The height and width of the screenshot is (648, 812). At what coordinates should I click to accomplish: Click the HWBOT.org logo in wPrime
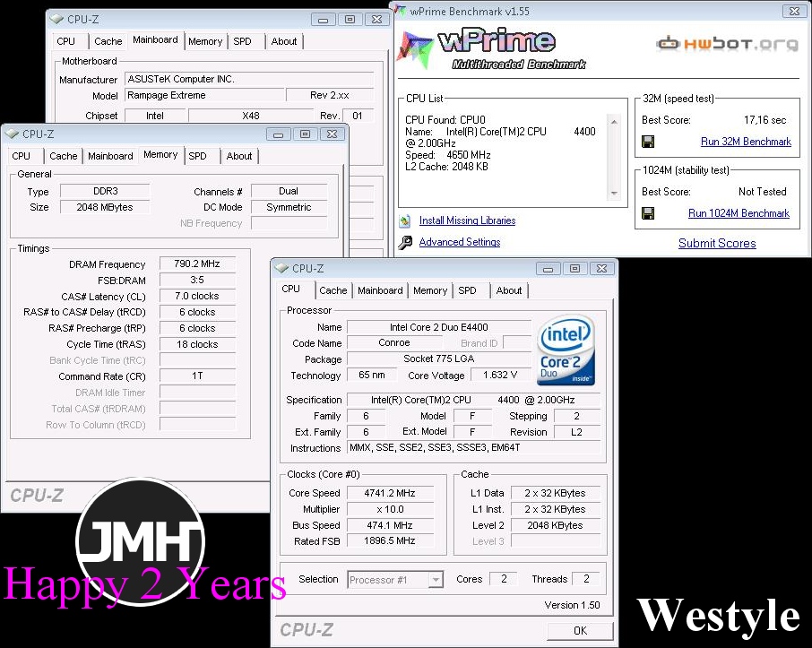pos(728,44)
